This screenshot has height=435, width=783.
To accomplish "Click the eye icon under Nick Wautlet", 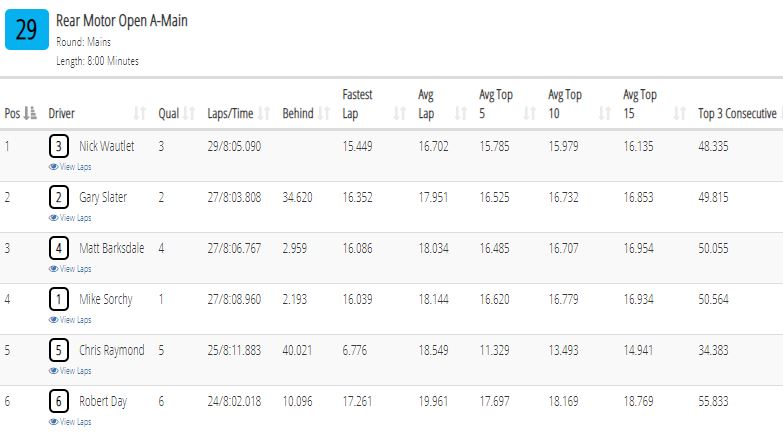I will tap(53, 167).
